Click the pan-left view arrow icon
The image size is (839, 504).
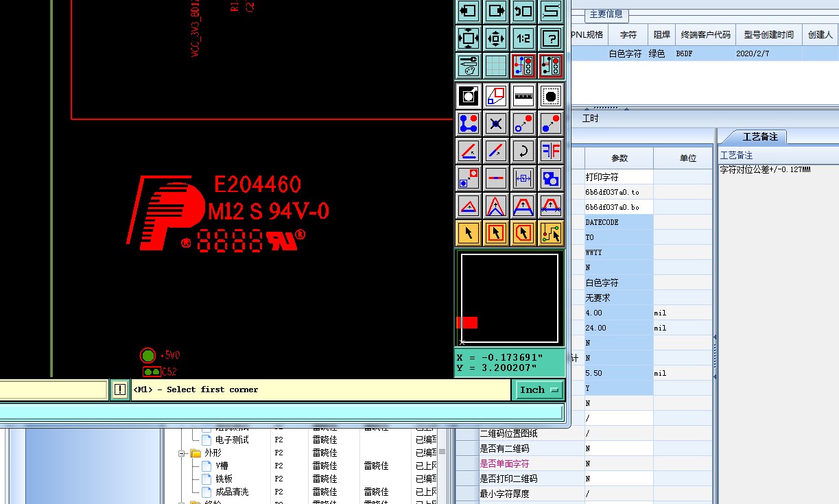coord(469,10)
